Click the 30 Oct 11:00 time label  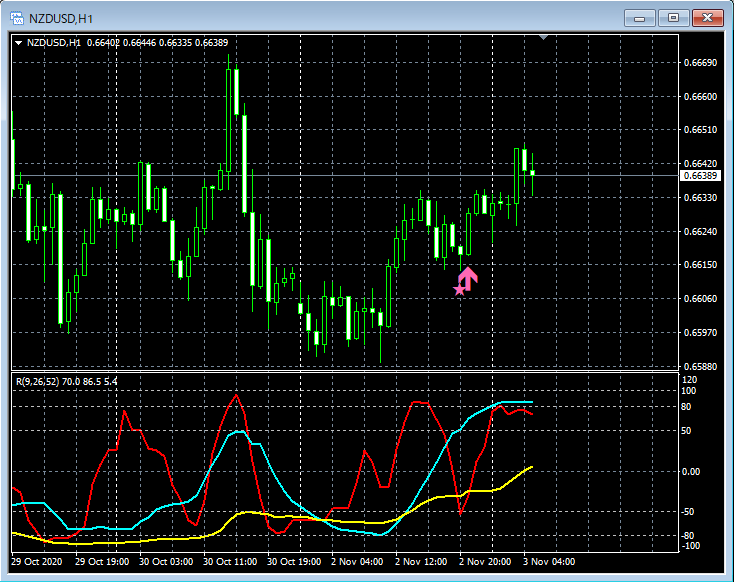point(230,561)
